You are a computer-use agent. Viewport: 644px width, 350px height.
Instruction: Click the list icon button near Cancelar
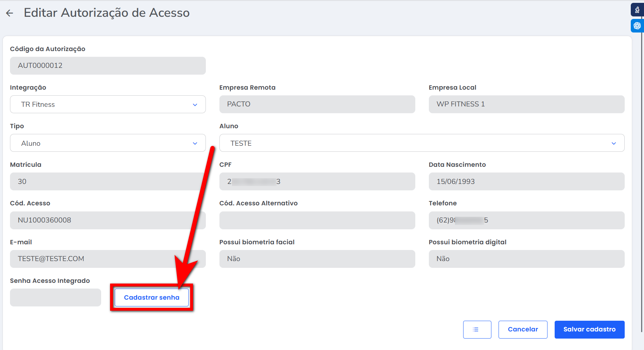(x=477, y=329)
